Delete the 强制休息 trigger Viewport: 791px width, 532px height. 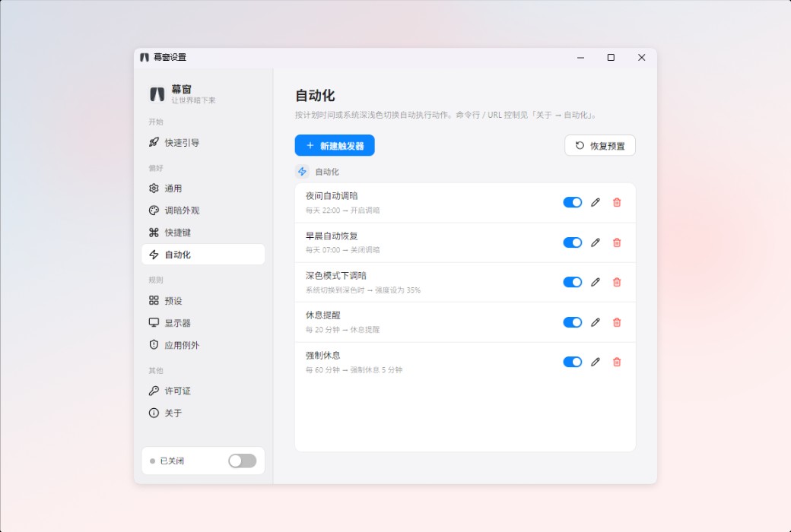point(617,362)
